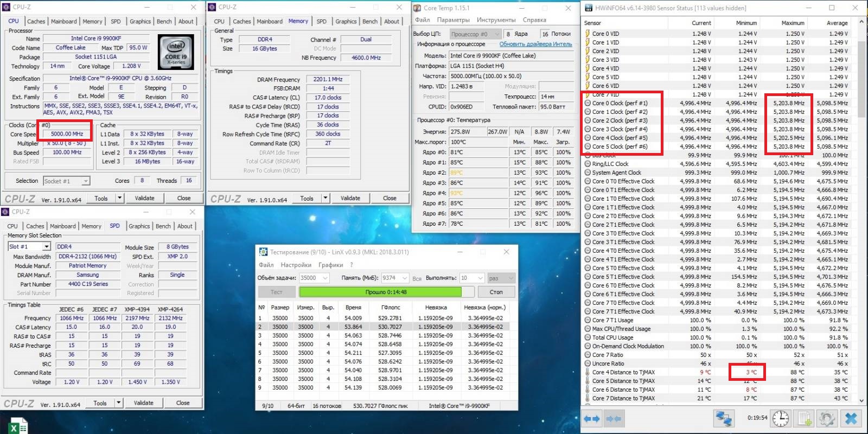Open LinX Графики menu
The image size is (868, 434).
pos(330,265)
